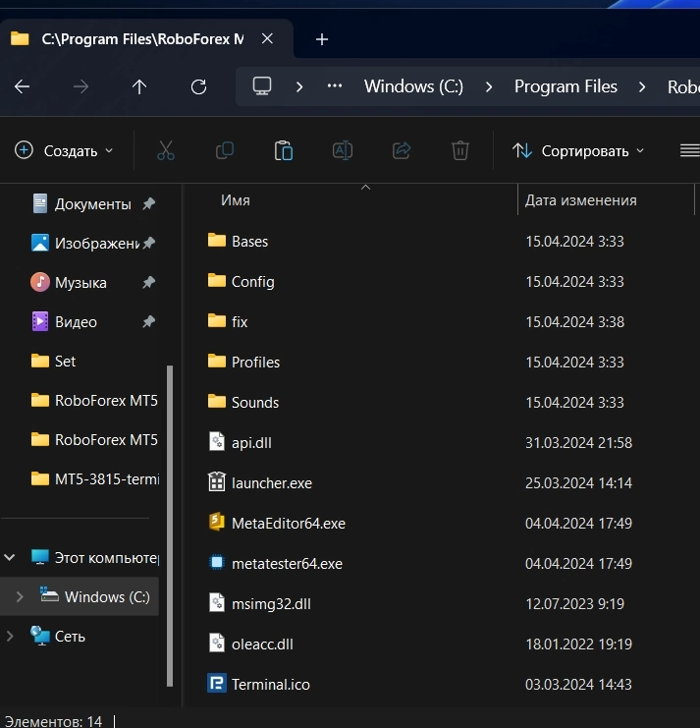Collapse the Этот компьютер tree node
The height and width of the screenshot is (728, 700).
coord(10,558)
